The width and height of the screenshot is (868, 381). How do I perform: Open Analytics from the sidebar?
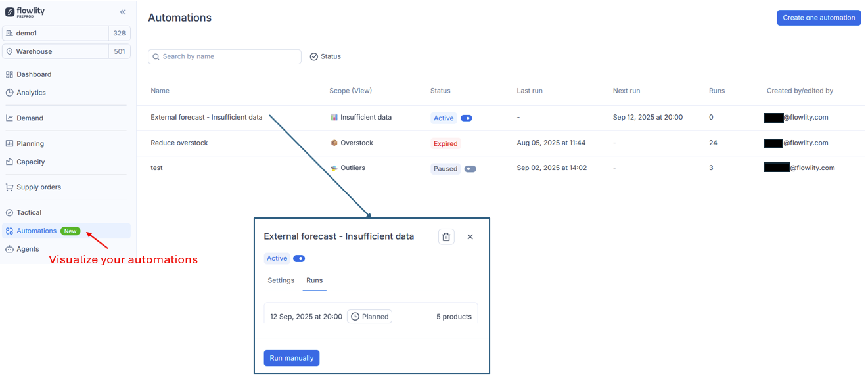tap(31, 93)
